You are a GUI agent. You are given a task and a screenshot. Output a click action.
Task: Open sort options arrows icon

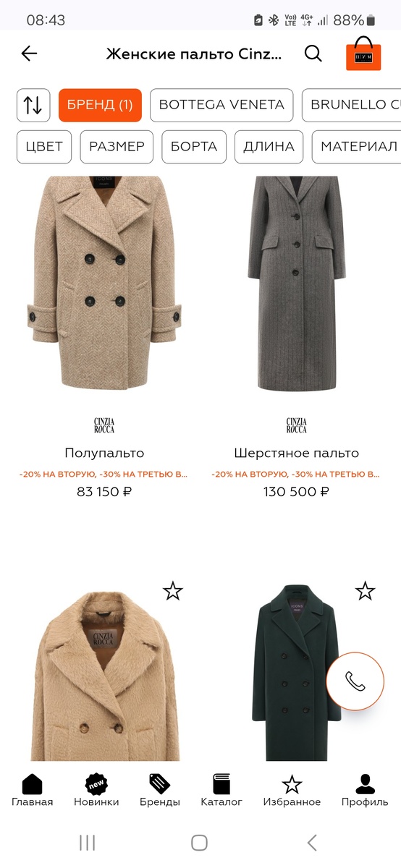[x=33, y=105]
